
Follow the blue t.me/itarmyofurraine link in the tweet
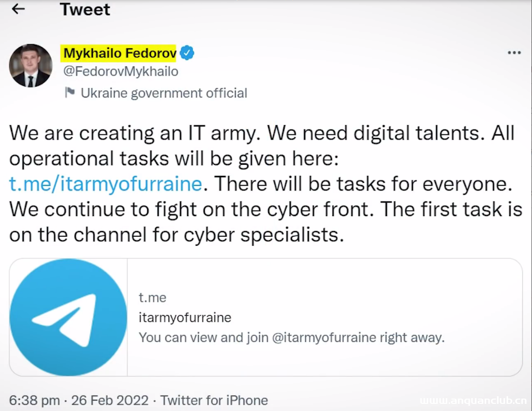coord(106,184)
